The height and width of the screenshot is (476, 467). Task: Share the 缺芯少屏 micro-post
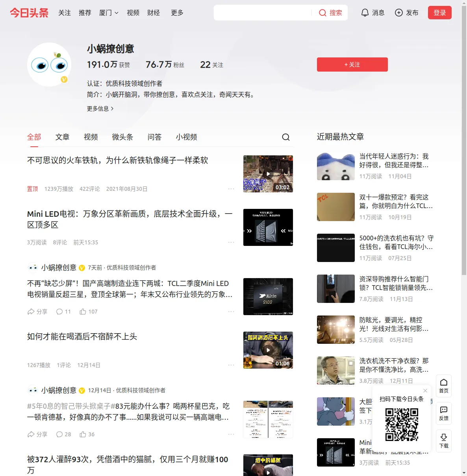click(x=37, y=312)
